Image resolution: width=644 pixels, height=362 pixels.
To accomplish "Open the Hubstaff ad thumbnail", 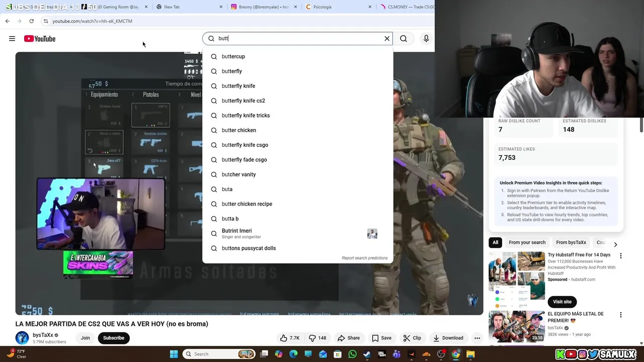I will click(x=517, y=280).
